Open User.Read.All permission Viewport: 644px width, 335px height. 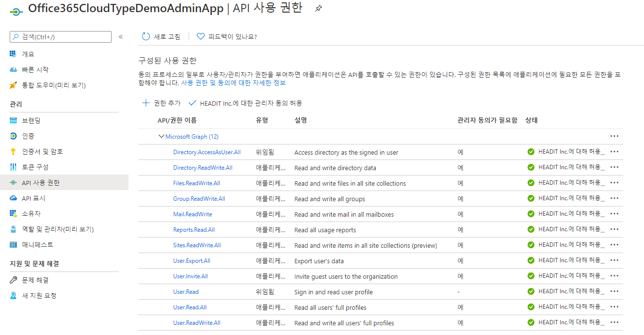[x=190, y=307]
